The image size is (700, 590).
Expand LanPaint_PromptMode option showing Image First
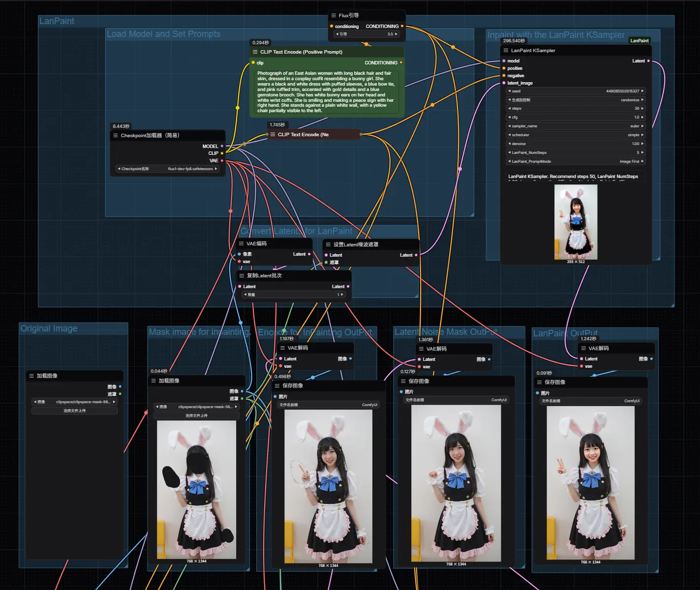point(576,162)
